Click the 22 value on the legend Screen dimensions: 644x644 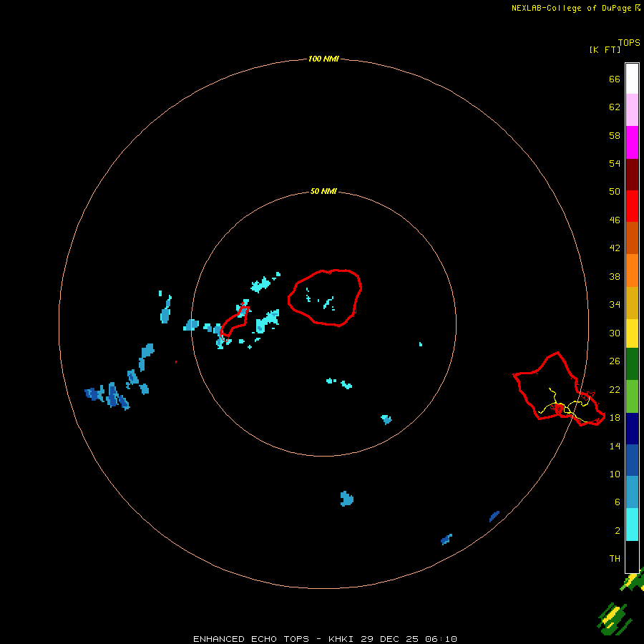click(x=615, y=390)
